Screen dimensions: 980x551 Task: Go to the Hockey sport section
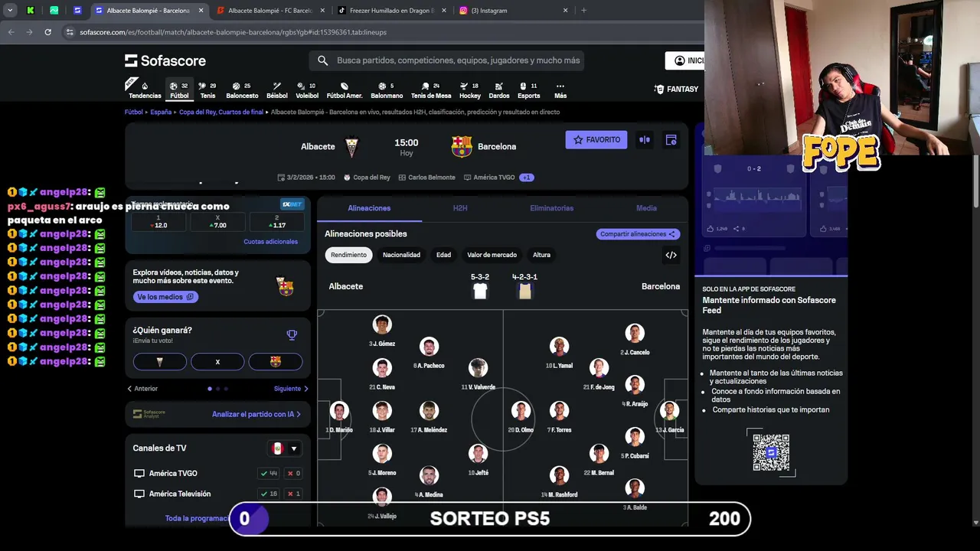click(x=470, y=90)
